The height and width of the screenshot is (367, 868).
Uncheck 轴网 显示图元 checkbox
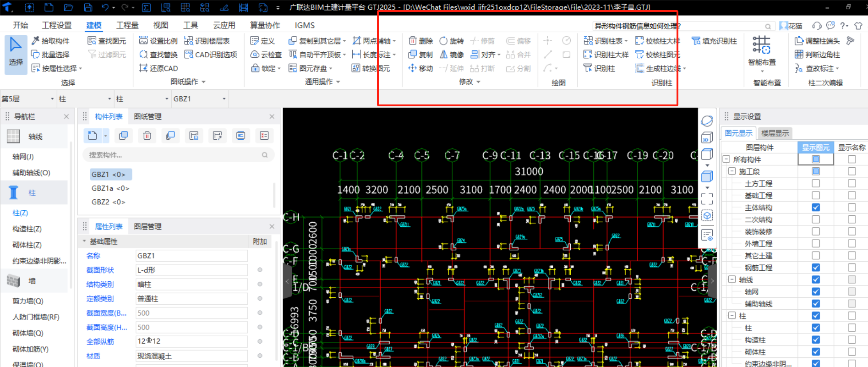pyautogui.click(x=816, y=291)
